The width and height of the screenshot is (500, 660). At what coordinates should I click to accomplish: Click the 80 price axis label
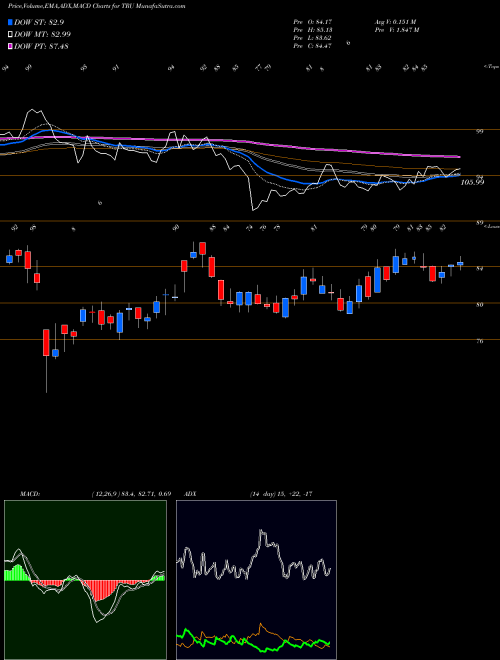(x=480, y=304)
